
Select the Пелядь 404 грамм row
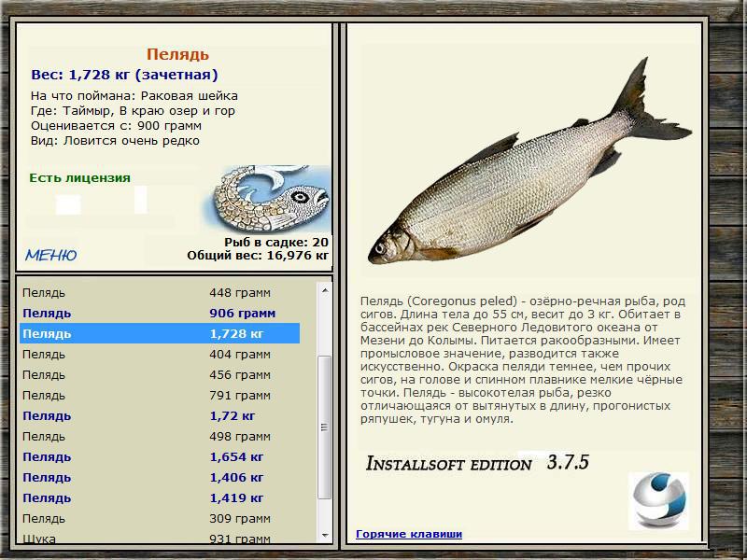tap(160, 354)
